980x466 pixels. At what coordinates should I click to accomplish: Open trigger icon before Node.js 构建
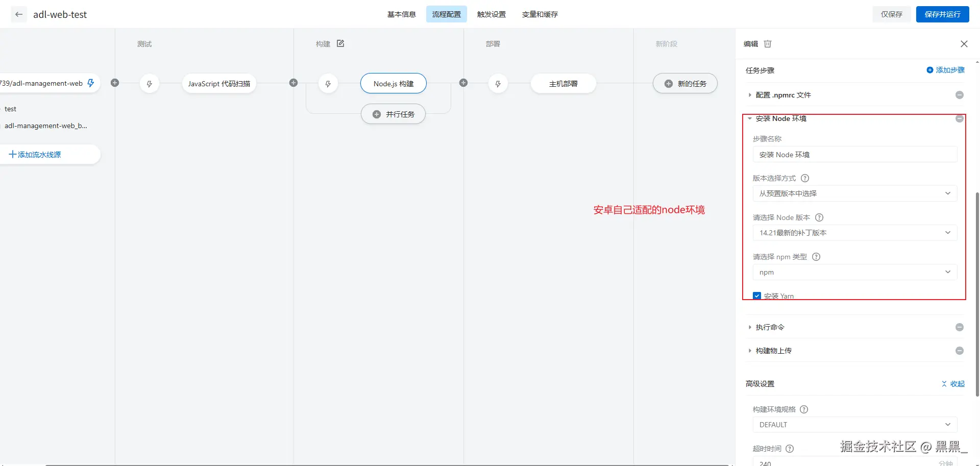click(x=328, y=84)
